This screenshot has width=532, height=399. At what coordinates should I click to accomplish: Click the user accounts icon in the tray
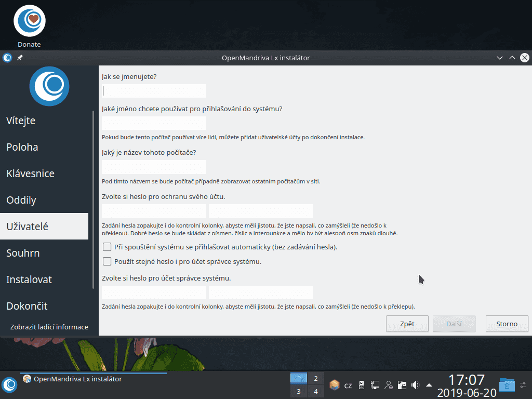pyautogui.click(x=389, y=385)
